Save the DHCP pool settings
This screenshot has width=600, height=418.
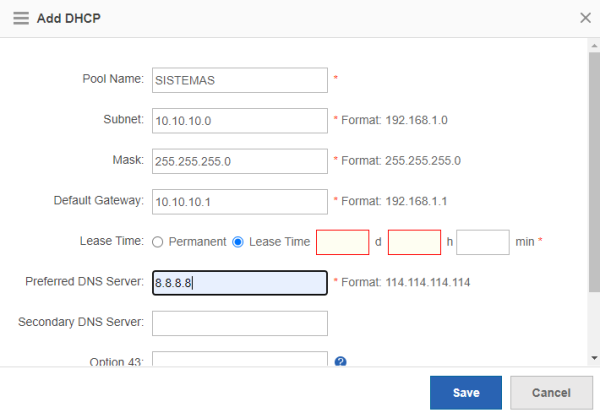tap(466, 393)
